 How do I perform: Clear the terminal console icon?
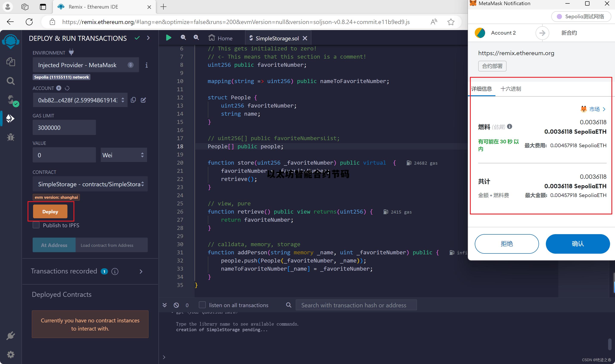click(x=176, y=305)
